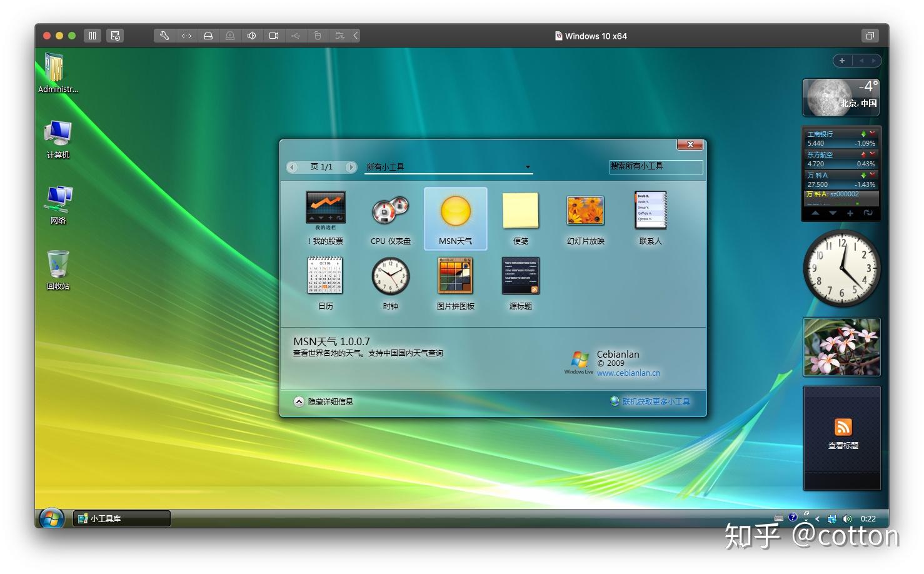Screen dimensions: 924x574
Task: Click the orange RSS icon in 查看标题 gadget
Action: point(842,426)
